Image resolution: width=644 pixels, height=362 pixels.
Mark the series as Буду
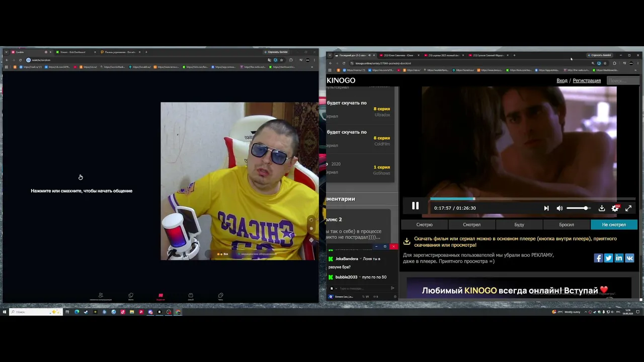pos(519,225)
